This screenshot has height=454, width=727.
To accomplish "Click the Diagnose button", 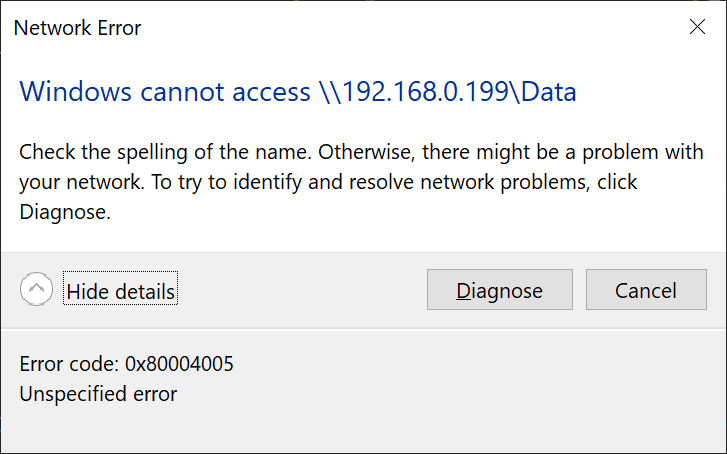I will [500, 289].
